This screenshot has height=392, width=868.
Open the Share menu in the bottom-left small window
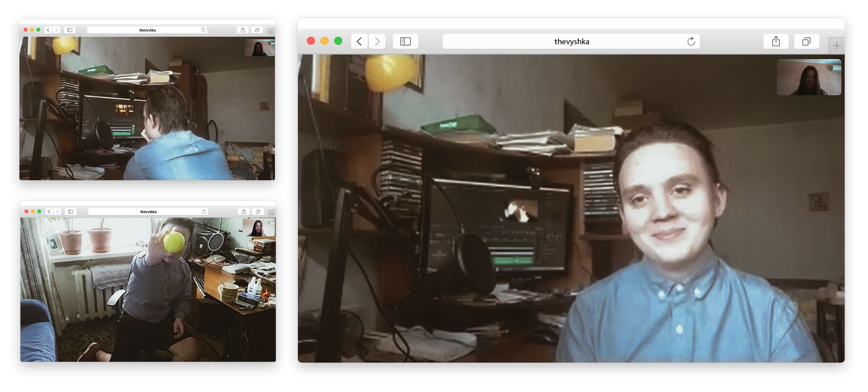pyautogui.click(x=244, y=212)
